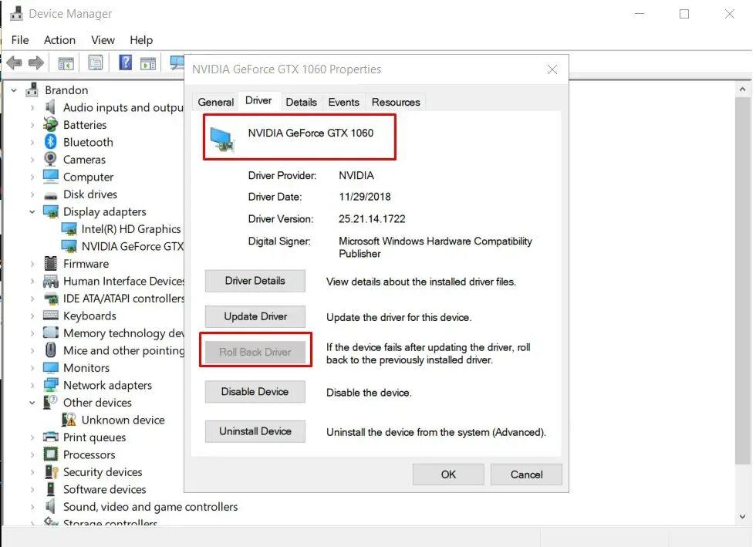Image resolution: width=756 pixels, height=547 pixels.
Task: Click the Security devices icon
Action: click(x=51, y=471)
